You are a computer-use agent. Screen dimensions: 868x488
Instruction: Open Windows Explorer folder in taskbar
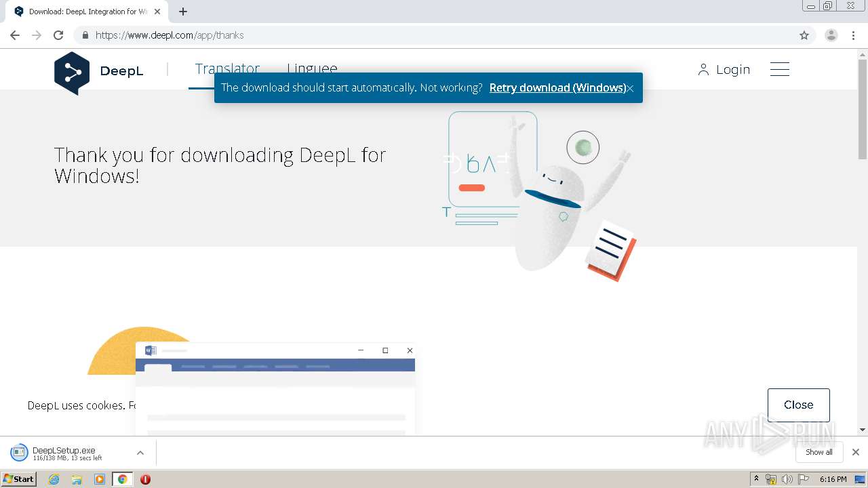[77, 479]
